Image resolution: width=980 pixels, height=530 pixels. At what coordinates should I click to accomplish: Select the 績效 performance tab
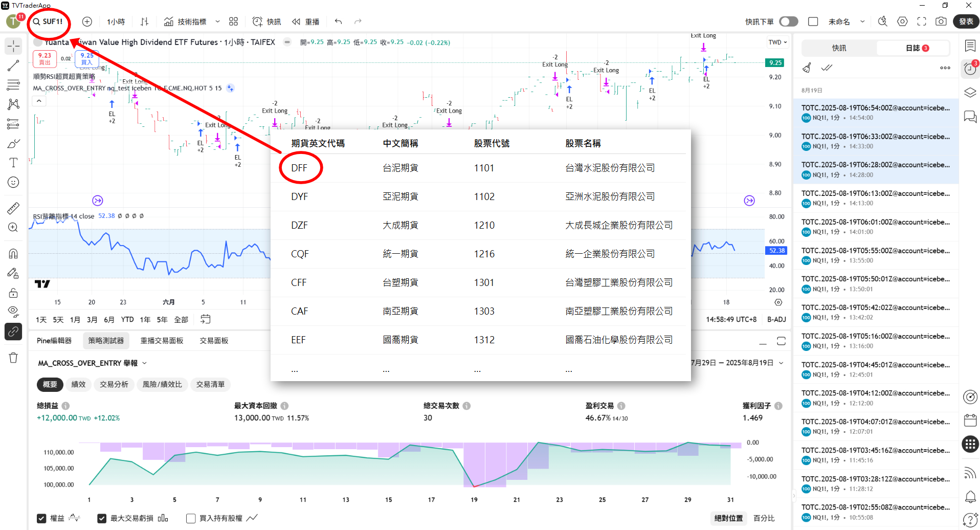[x=78, y=384]
